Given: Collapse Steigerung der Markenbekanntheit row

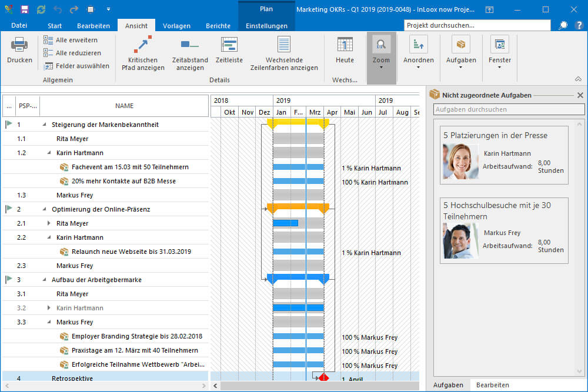Looking at the screenshot, I should pyautogui.click(x=44, y=125).
